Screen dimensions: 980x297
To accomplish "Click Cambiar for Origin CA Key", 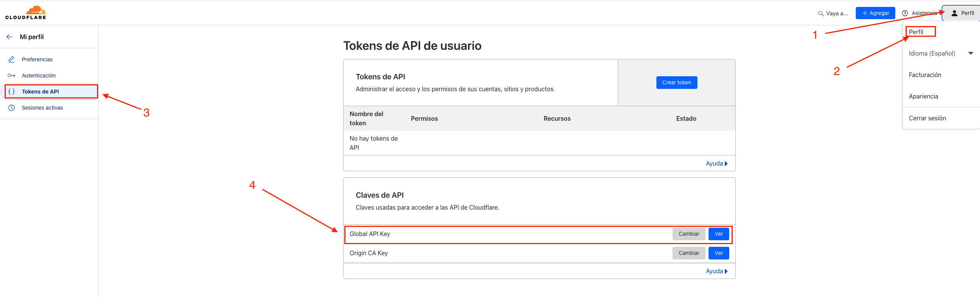I will (x=689, y=253).
